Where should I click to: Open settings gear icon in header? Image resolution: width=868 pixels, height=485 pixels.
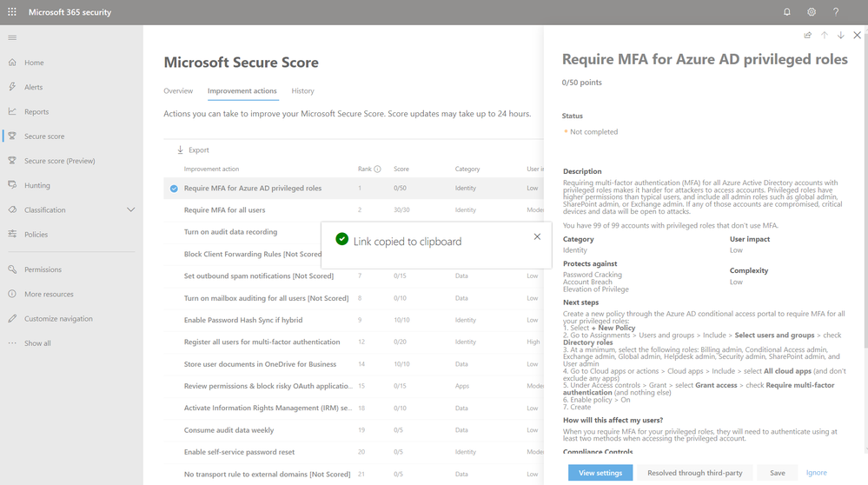click(x=811, y=11)
